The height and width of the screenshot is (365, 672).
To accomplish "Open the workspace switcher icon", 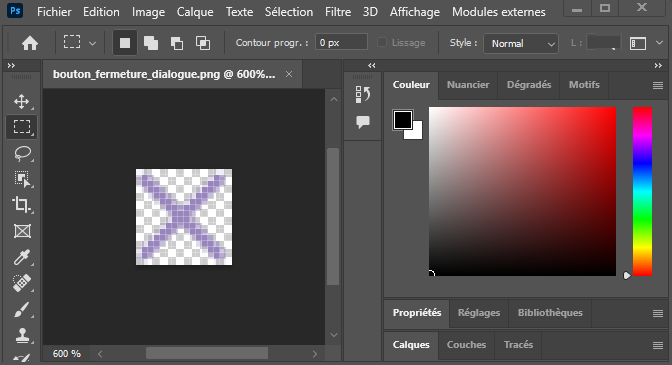I will coord(638,43).
